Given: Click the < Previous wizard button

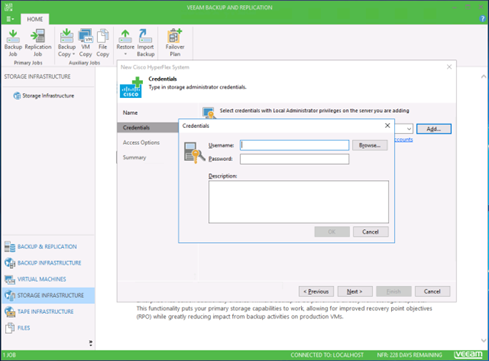Looking at the screenshot, I should pyautogui.click(x=316, y=291).
